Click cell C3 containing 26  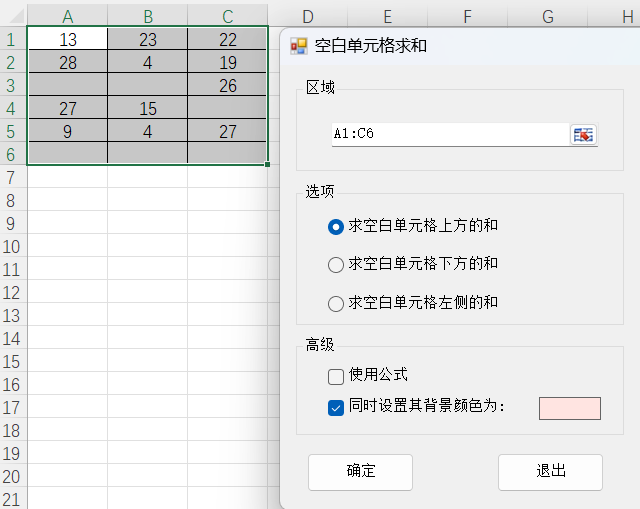227,85
